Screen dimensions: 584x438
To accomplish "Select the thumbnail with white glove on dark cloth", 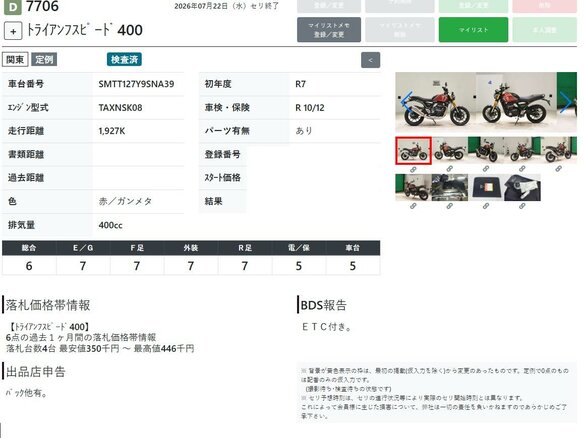I will tap(522, 187).
